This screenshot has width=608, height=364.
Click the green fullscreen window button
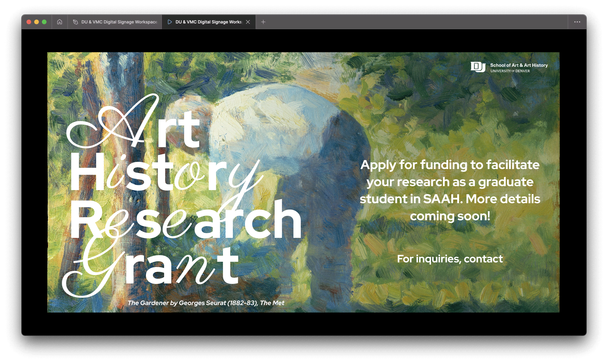pos(44,22)
